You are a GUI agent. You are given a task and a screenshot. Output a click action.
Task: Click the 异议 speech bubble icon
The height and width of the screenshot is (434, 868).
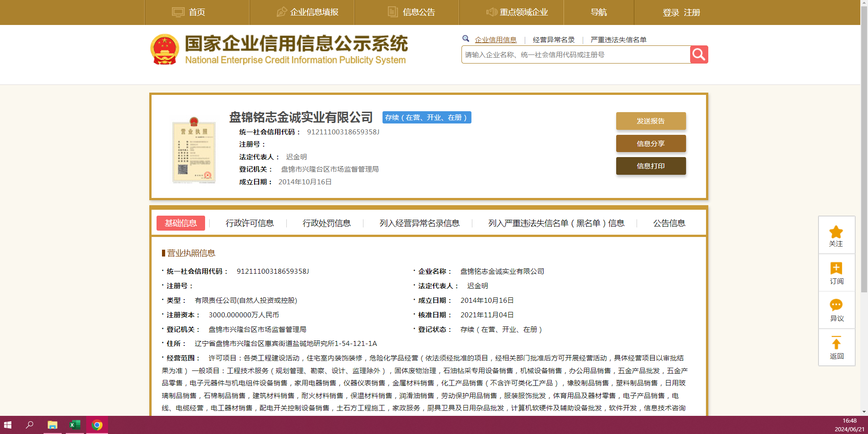836,305
